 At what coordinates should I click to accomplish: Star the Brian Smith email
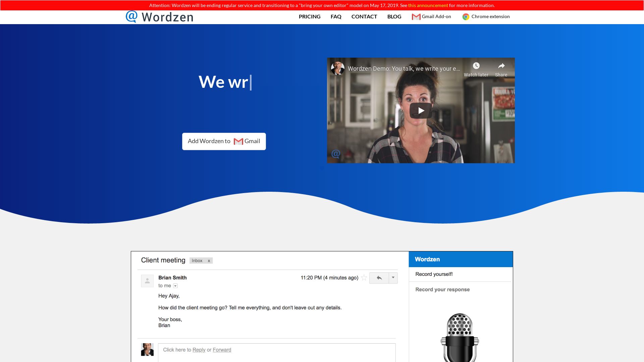364,278
